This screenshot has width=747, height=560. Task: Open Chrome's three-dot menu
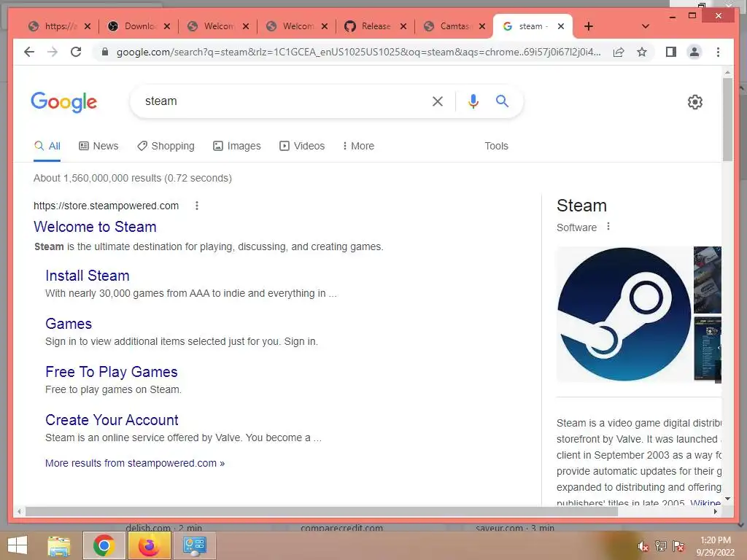pos(718,52)
